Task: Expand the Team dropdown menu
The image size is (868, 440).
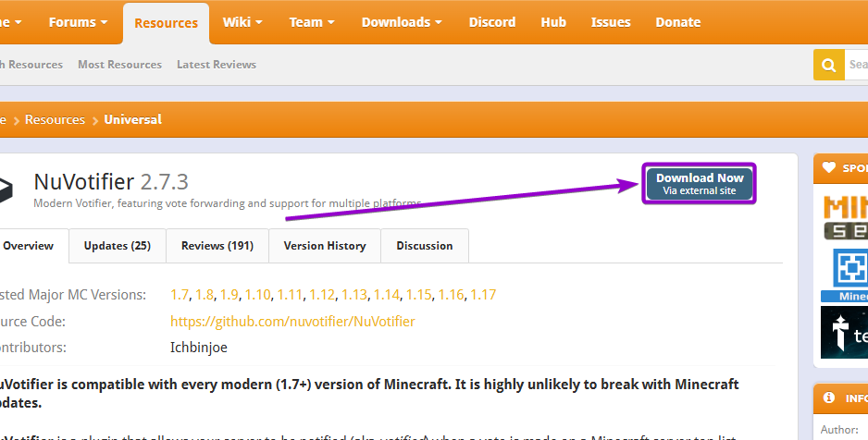Action: [x=312, y=22]
